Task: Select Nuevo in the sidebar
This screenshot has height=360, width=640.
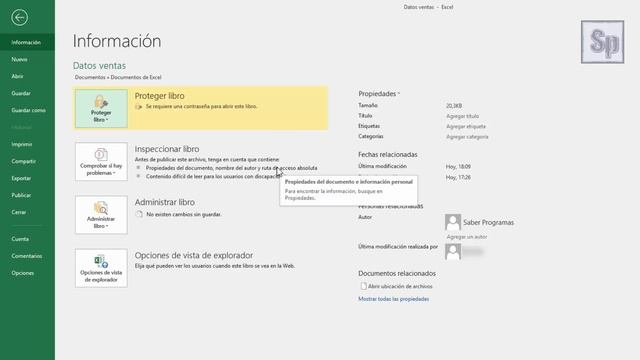Action: tap(27, 59)
